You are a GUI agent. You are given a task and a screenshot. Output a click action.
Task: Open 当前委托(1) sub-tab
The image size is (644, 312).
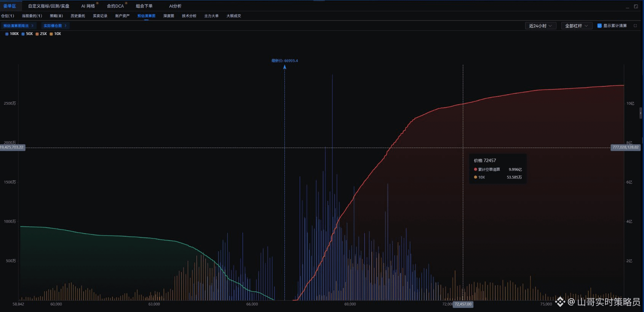tap(32, 16)
